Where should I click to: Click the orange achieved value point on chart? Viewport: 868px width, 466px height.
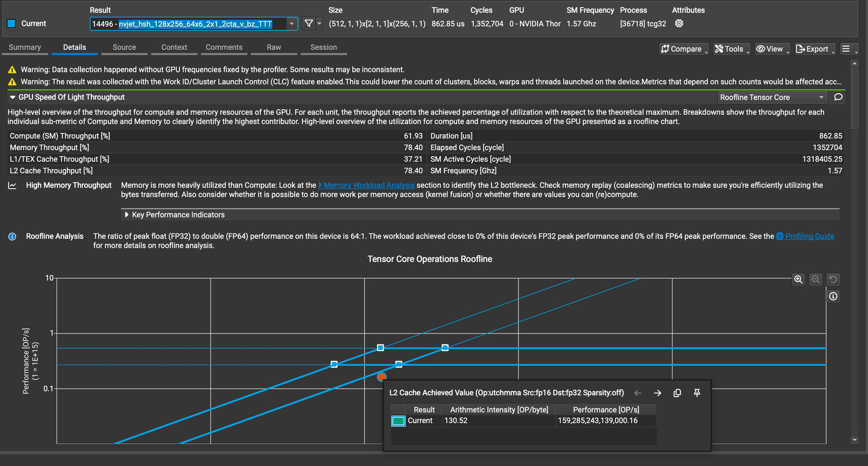click(x=382, y=377)
